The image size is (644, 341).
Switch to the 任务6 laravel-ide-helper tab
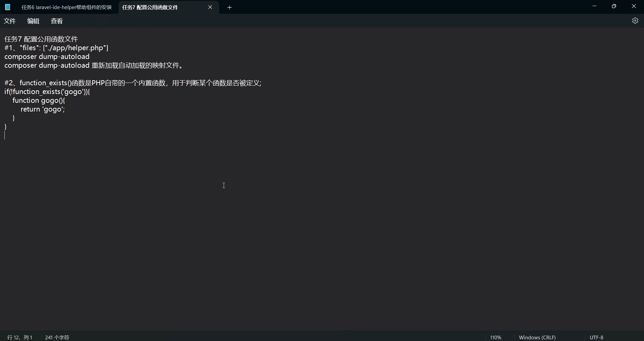tap(66, 7)
